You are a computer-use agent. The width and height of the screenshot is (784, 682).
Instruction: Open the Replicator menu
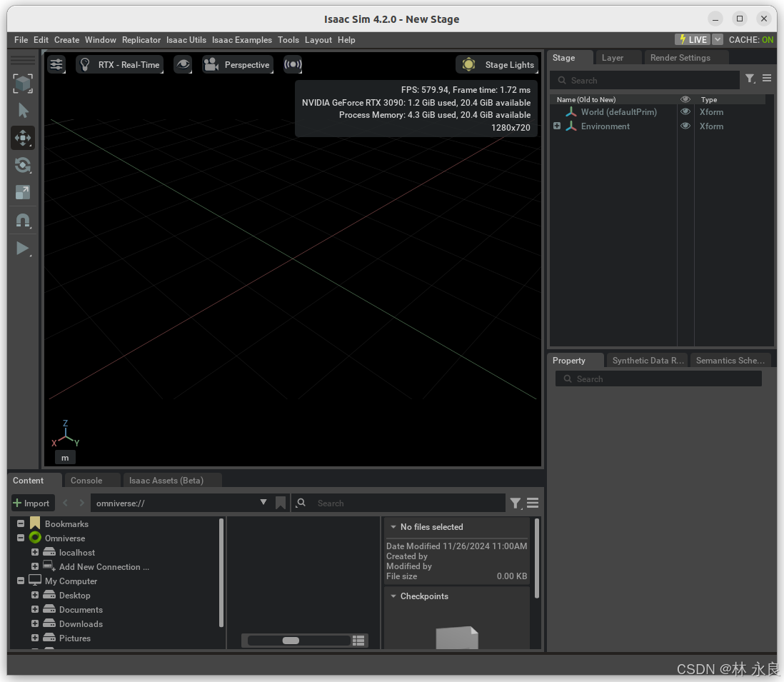point(141,40)
